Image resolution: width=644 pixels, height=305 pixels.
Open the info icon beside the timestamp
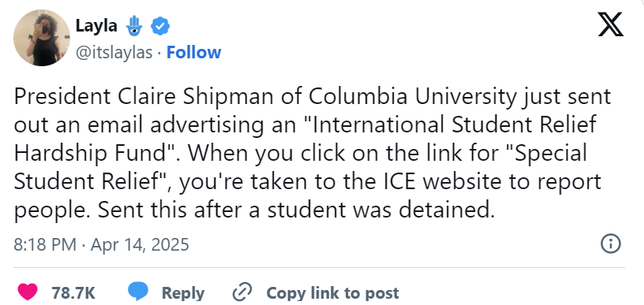611,244
